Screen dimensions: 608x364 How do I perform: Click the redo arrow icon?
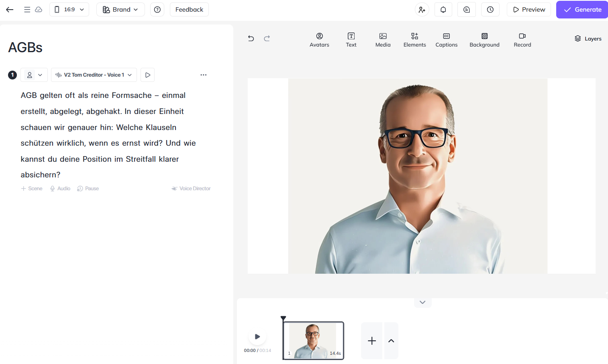click(267, 39)
